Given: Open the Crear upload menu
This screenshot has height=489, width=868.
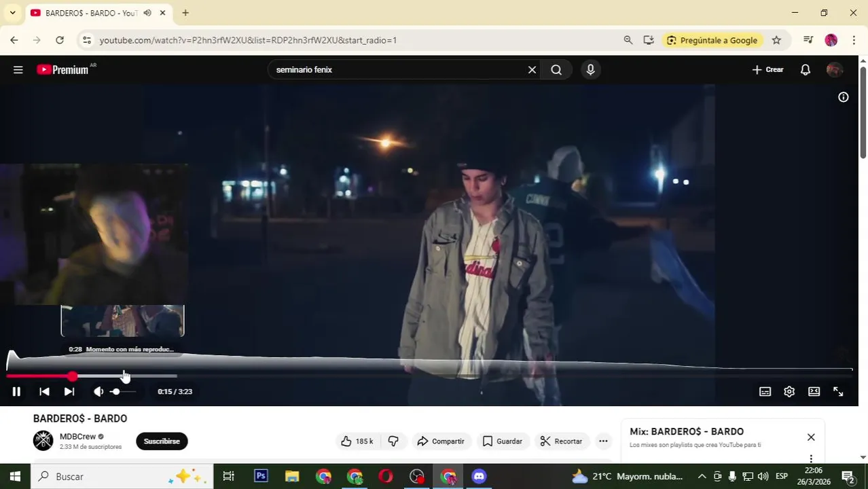Looking at the screenshot, I should [767, 69].
